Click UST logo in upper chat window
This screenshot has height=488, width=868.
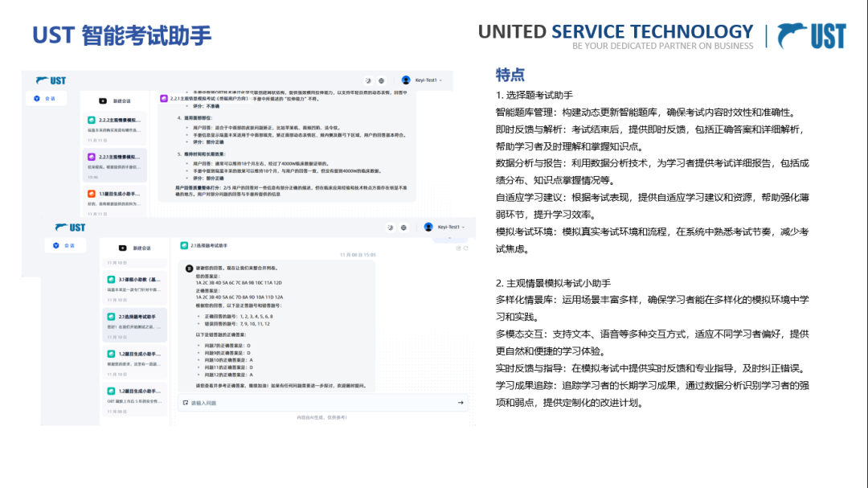(x=51, y=81)
